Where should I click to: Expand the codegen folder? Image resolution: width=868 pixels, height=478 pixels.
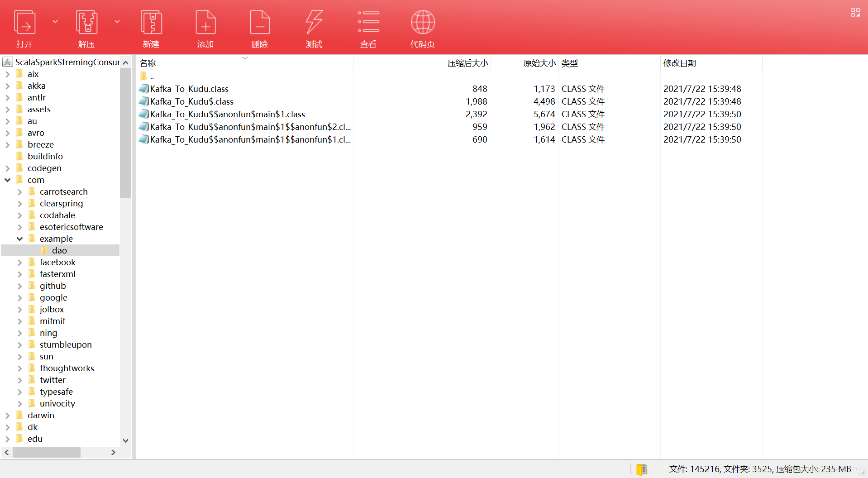tap(8, 168)
